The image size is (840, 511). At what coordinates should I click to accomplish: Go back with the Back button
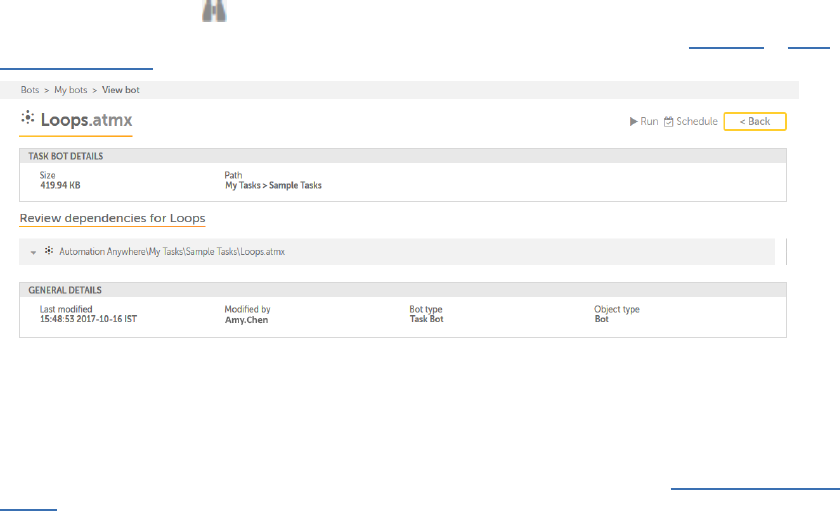point(755,121)
